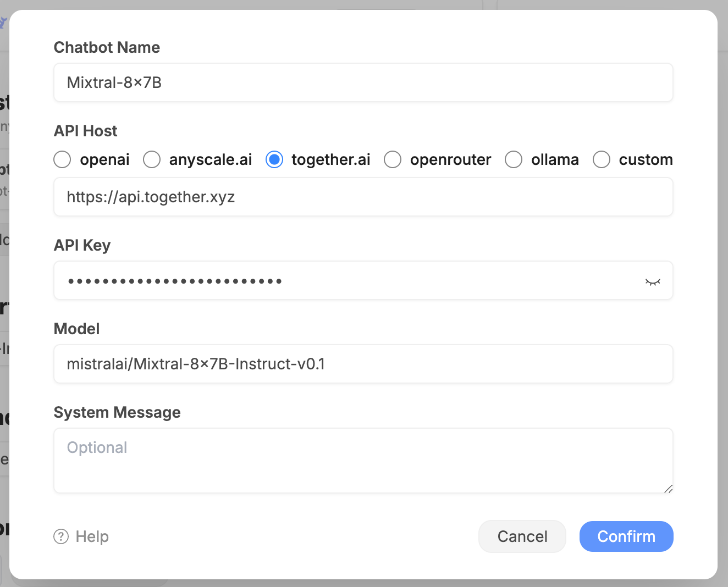This screenshot has width=728, height=587.
Task: Click the 'Chatbot Name' label
Action: [107, 47]
